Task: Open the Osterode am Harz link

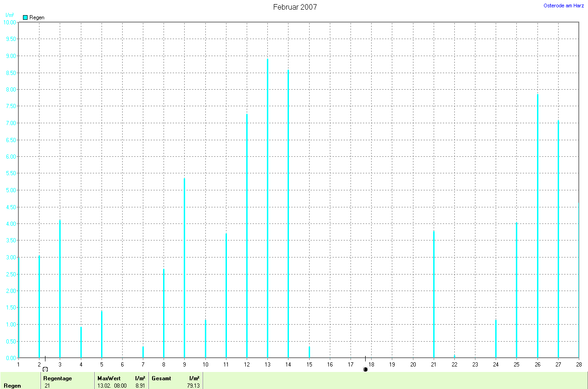Action: tap(564, 6)
